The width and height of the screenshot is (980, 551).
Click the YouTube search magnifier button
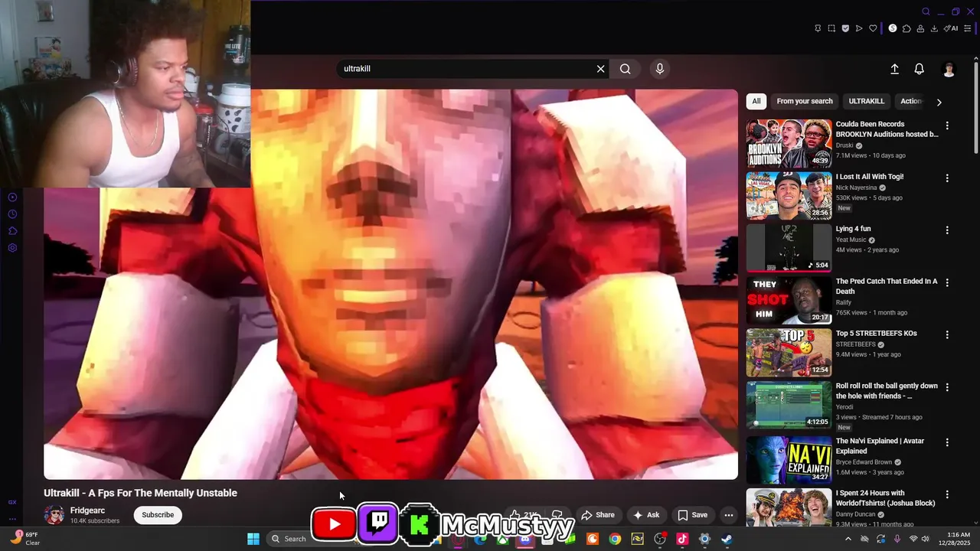click(x=626, y=69)
